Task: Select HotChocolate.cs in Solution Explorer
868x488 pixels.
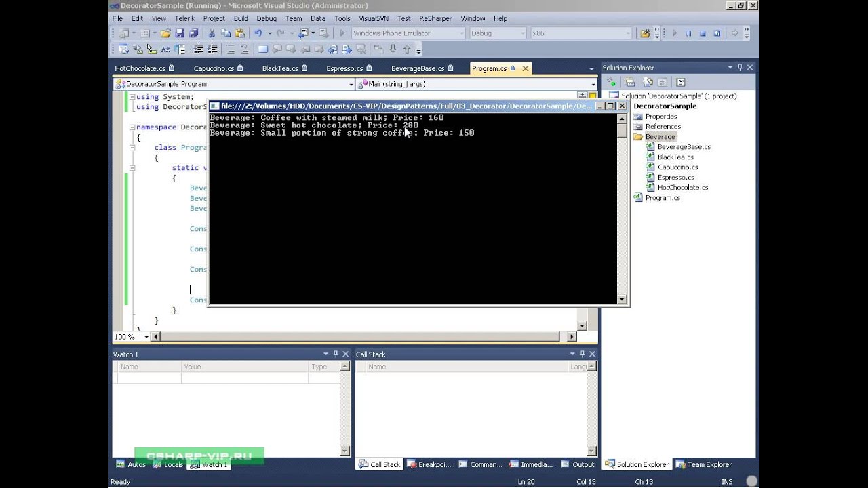Action: click(683, 187)
